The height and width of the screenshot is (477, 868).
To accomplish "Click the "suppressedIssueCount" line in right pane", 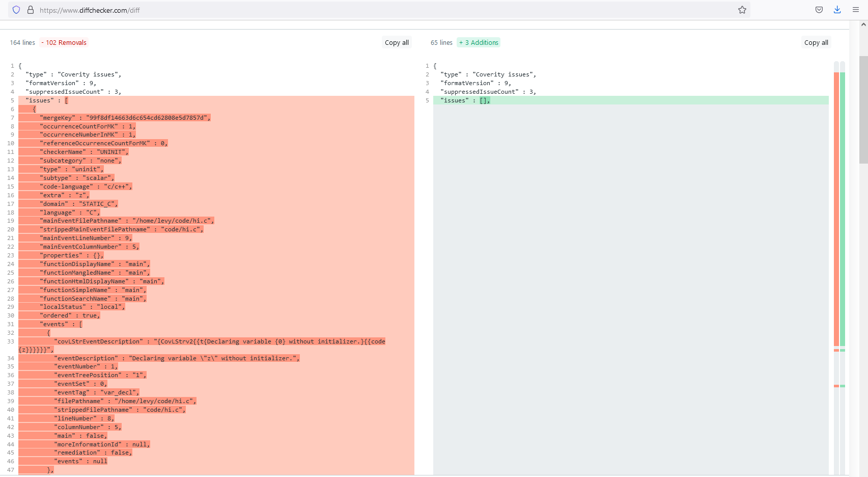I will pos(488,92).
